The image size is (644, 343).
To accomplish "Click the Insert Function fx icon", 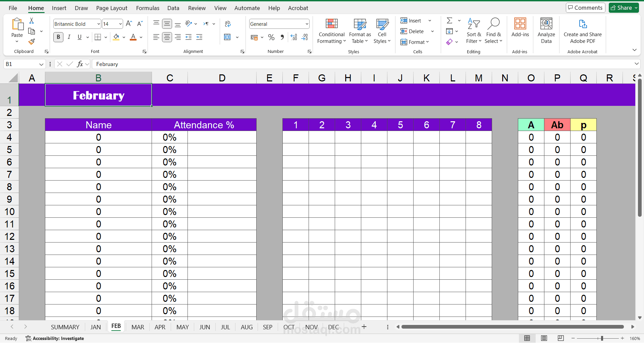I will click(x=80, y=64).
